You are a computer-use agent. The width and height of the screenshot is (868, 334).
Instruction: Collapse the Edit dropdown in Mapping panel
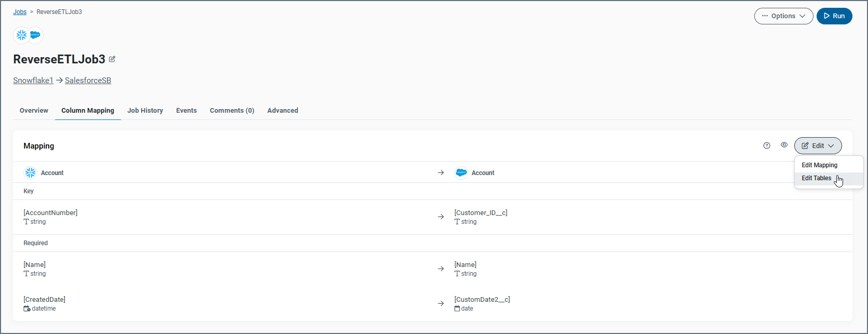point(818,146)
